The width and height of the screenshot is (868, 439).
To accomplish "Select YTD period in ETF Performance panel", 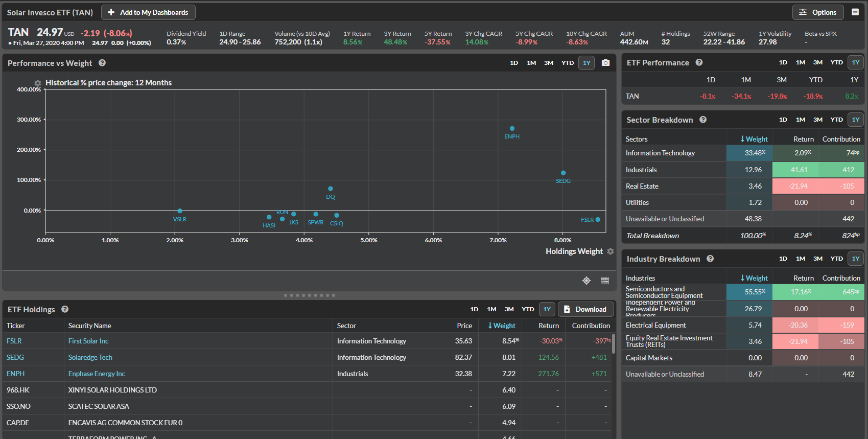I will [x=836, y=62].
